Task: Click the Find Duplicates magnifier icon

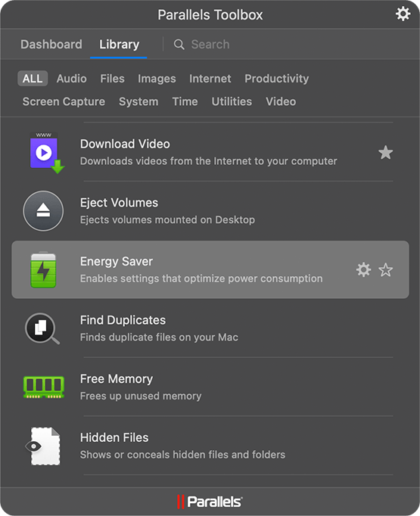Action: point(42,328)
